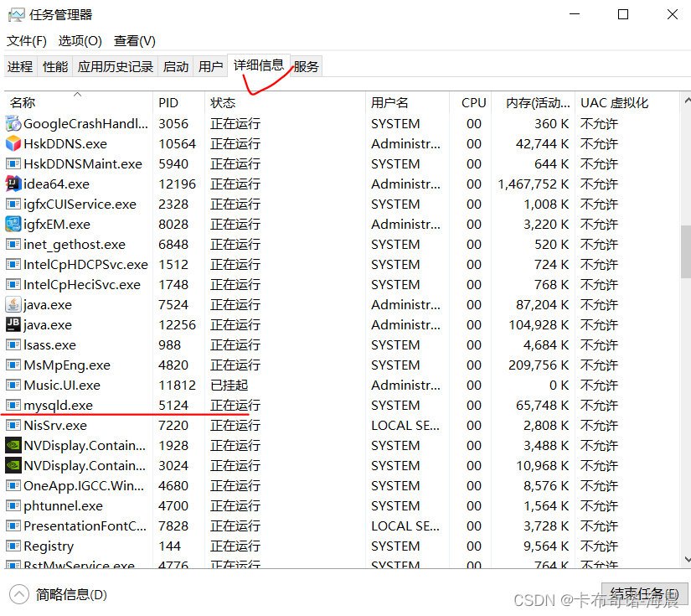Sort by the 状态 column header
The image size is (691, 616).
click(x=285, y=103)
